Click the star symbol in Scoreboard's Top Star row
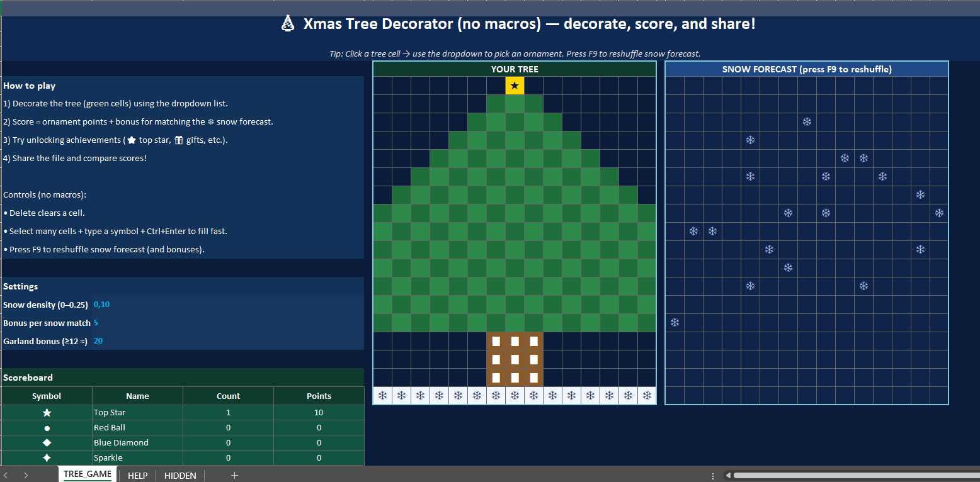The image size is (980, 482). pos(47,413)
